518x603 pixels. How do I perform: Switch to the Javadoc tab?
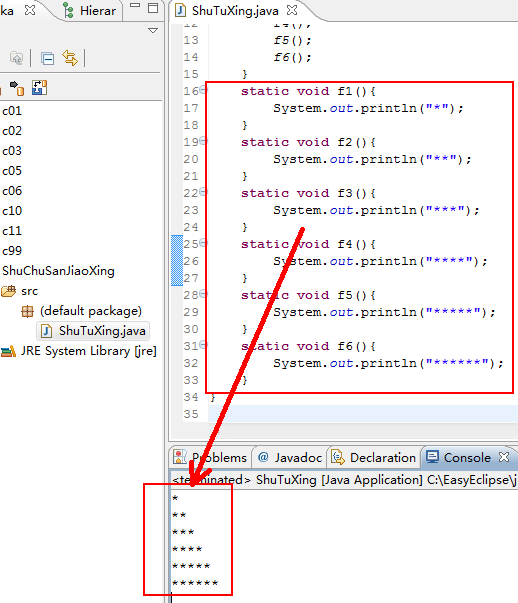290,457
